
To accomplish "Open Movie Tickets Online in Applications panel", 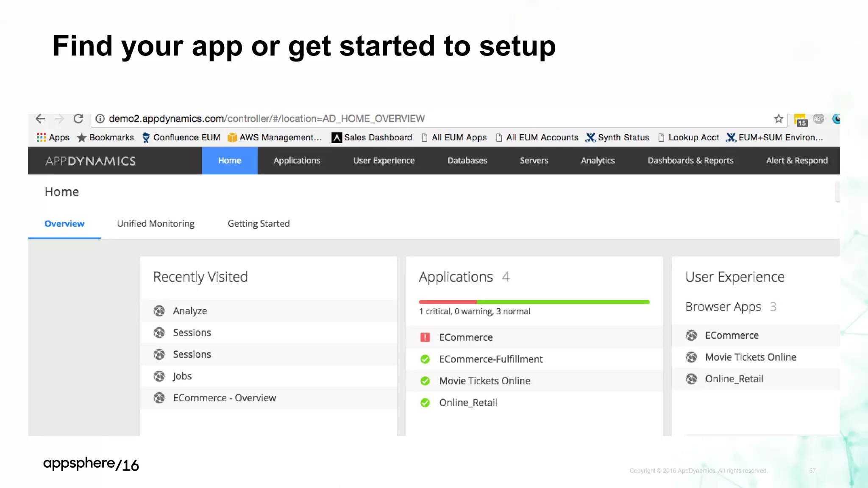I will (534, 381).
